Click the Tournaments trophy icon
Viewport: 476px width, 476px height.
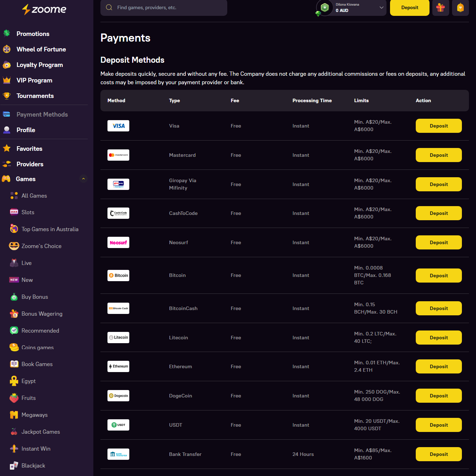[7, 95]
